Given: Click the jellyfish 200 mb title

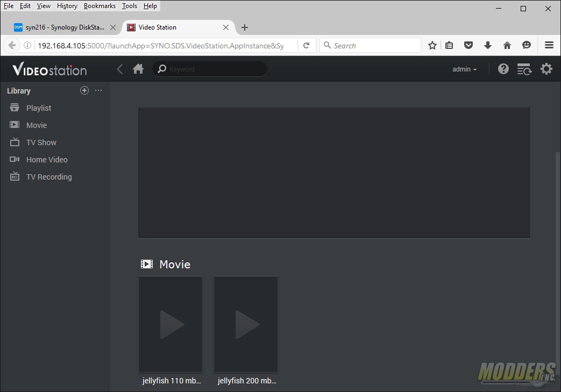Looking at the screenshot, I should [247, 381].
